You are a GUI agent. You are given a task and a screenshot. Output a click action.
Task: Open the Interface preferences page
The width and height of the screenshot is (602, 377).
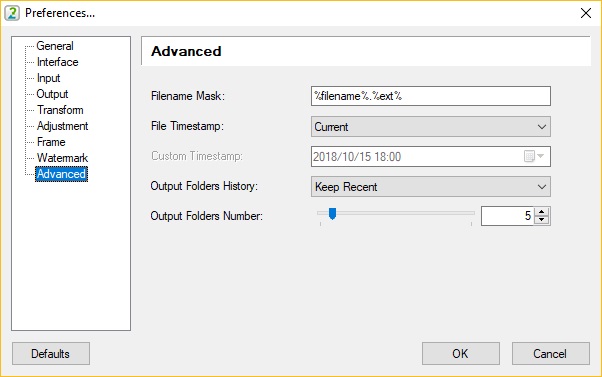pyautogui.click(x=57, y=62)
